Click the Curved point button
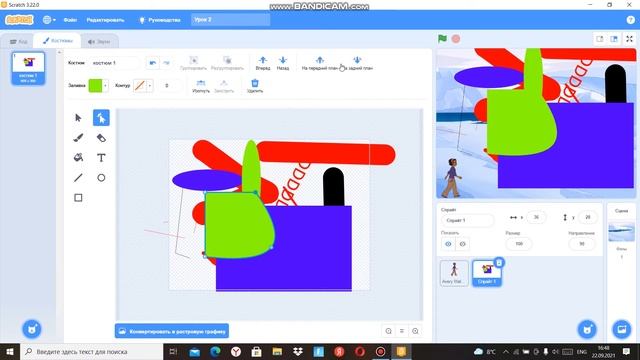Image resolution: width=640 pixels, height=360 pixels. (201, 86)
